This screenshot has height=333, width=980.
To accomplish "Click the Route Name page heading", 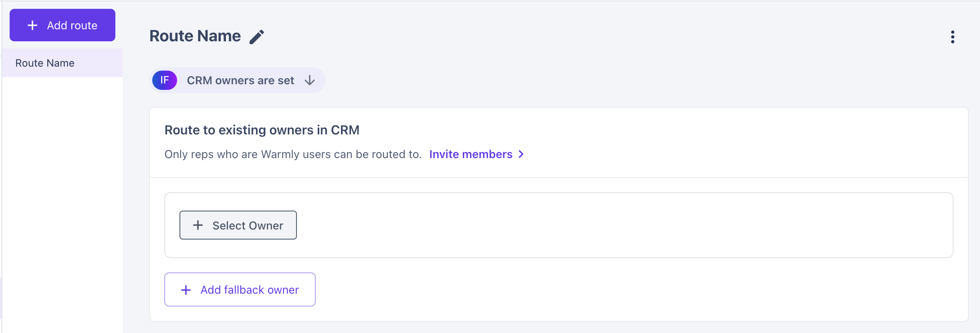I will [195, 36].
